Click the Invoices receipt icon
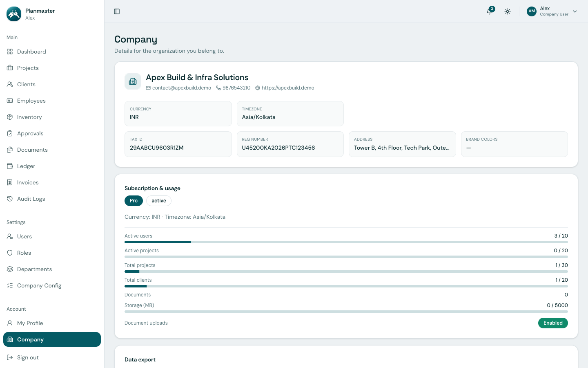The image size is (588, 368). coord(10,182)
